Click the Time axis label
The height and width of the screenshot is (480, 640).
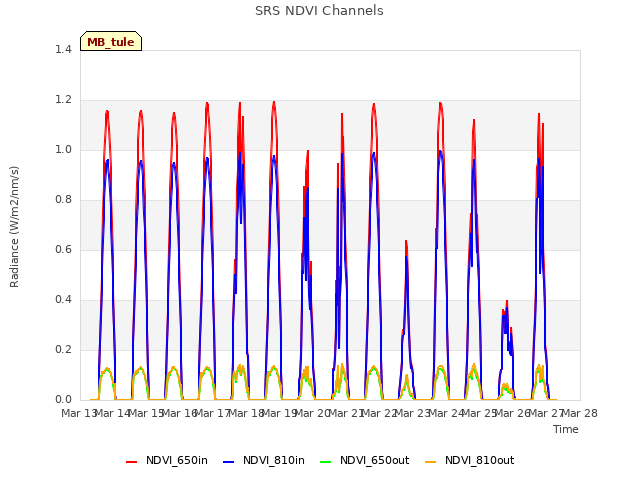tap(566, 429)
